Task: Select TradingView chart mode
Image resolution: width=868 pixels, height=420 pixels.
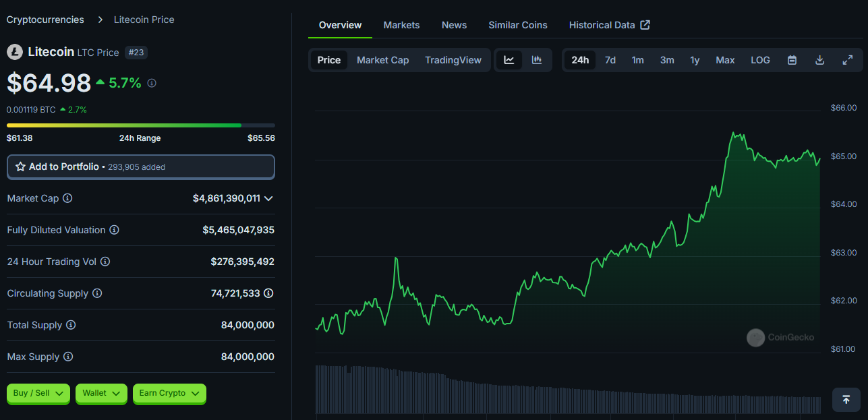Action: click(453, 60)
